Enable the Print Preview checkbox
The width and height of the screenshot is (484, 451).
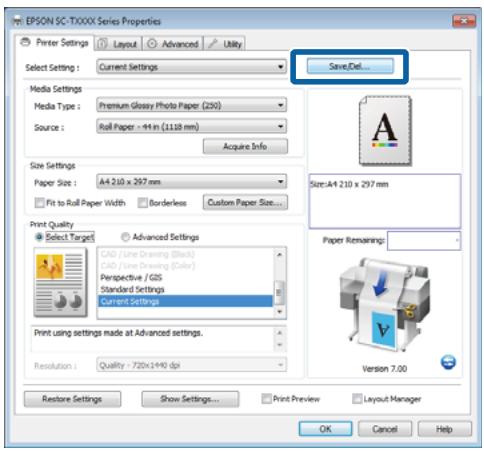click(x=266, y=399)
